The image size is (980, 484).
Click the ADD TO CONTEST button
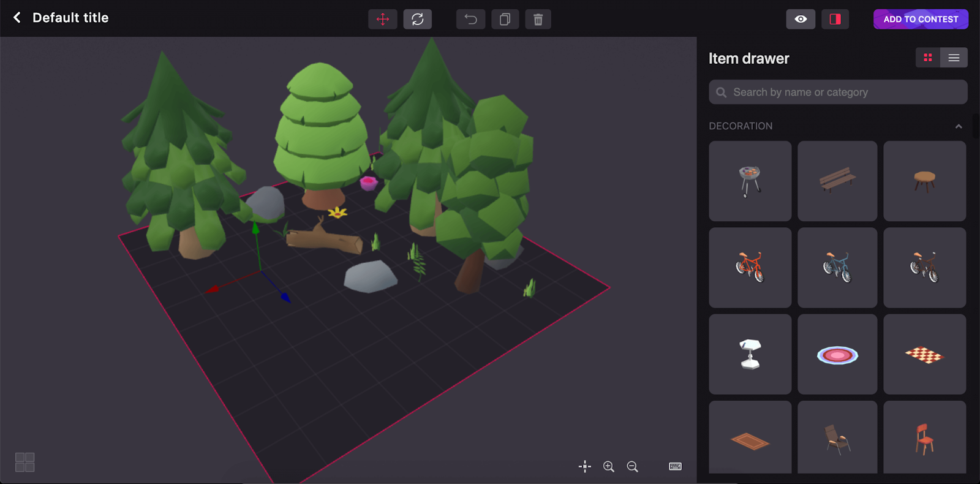tap(921, 19)
